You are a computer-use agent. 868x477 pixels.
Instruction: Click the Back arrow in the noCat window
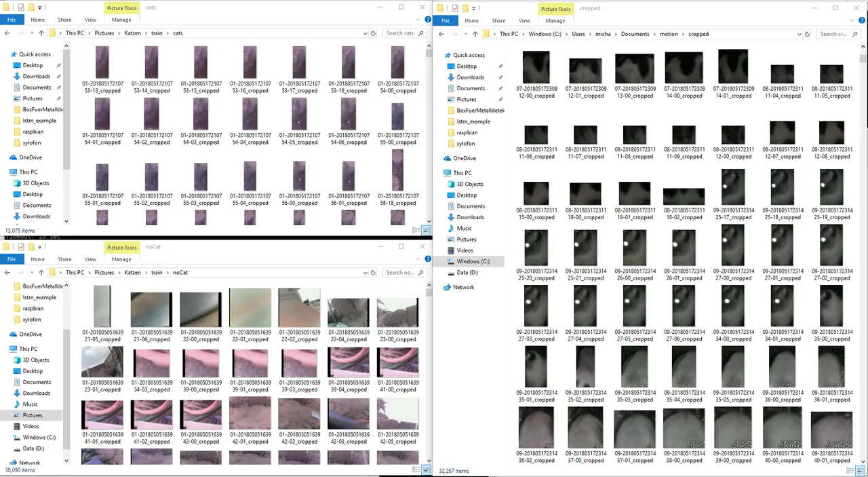tap(7, 273)
